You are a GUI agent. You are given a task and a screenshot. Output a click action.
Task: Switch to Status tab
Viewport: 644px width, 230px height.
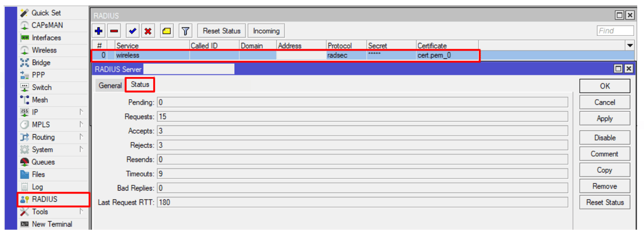coord(140,85)
